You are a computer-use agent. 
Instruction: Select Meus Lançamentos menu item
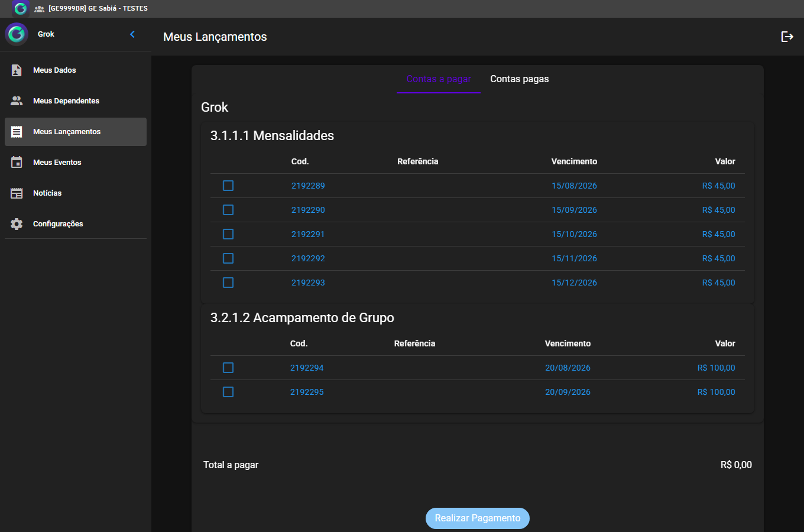[76, 132]
